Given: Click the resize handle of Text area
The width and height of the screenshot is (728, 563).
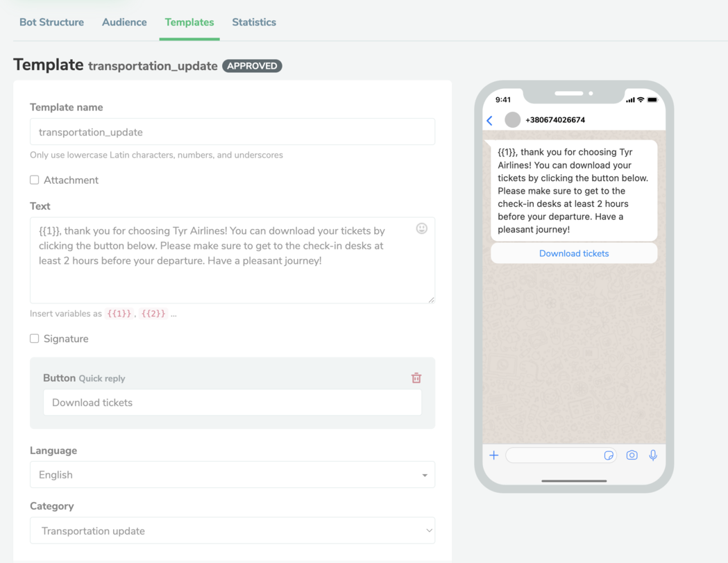Looking at the screenshot, I should [432, 300].
